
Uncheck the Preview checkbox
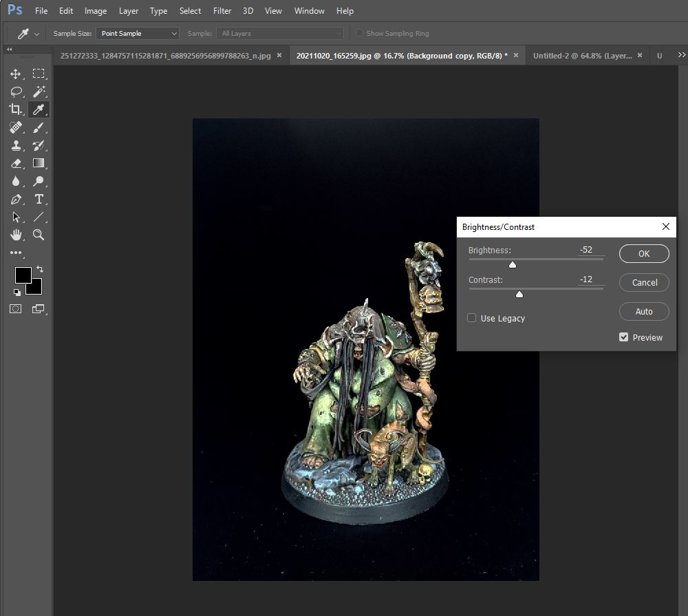click(624, 337)
